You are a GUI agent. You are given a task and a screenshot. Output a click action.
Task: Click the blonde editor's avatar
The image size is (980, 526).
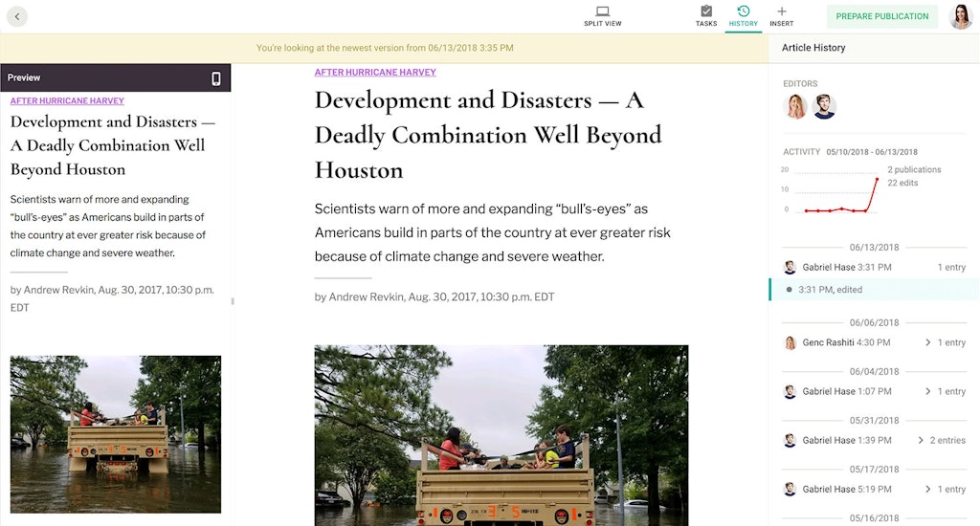pos(796,107)
